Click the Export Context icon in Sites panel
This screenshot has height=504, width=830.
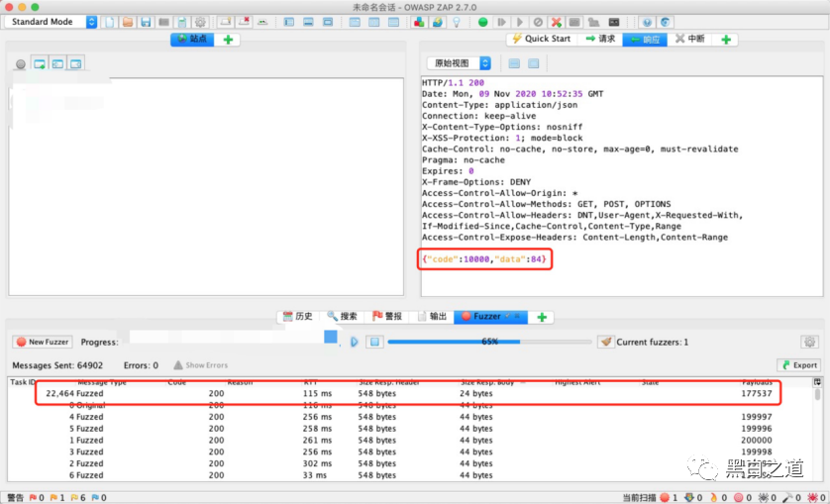(x=75, y=64)
